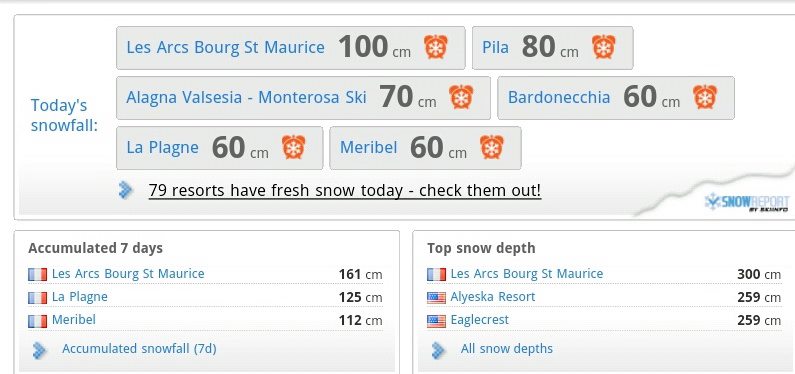Screen dimensions: 795x374
Task: Click arrow icon next to Accumulated snowfall (7d)
Action: (39, 350)
